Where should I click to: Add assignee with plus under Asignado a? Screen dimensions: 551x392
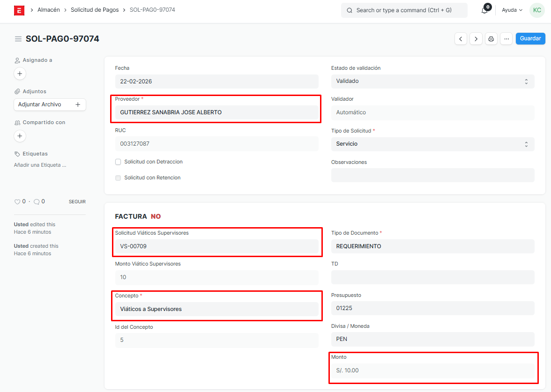point(20,74)
